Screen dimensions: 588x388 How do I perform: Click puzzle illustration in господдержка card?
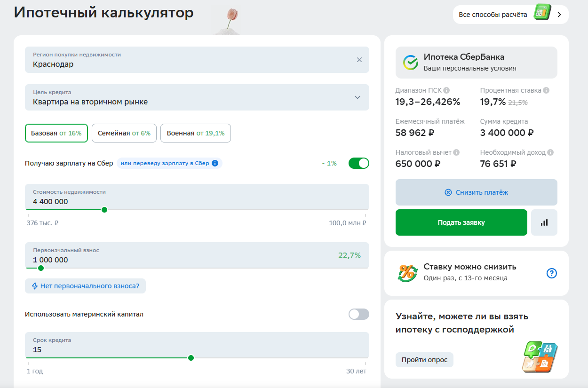[540, 357]
